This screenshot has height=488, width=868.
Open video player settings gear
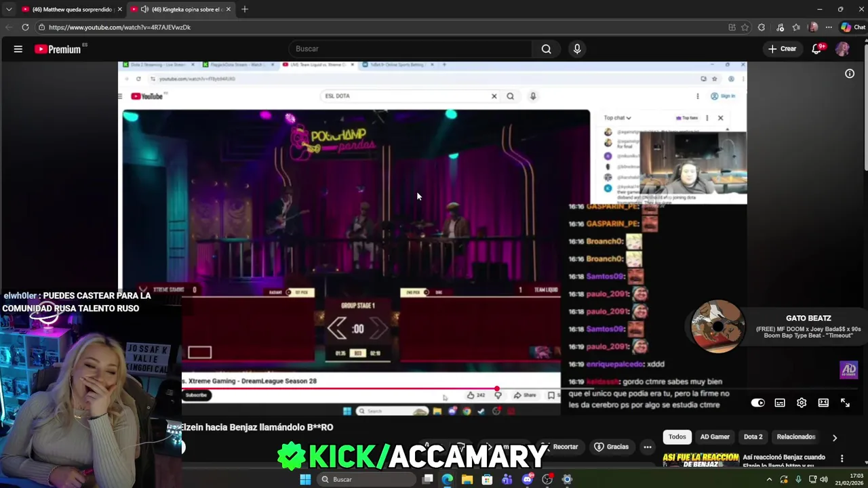pyautogui.click(x=802, y=403)
